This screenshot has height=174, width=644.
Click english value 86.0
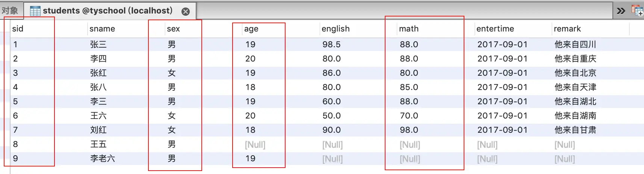[331, 73]
